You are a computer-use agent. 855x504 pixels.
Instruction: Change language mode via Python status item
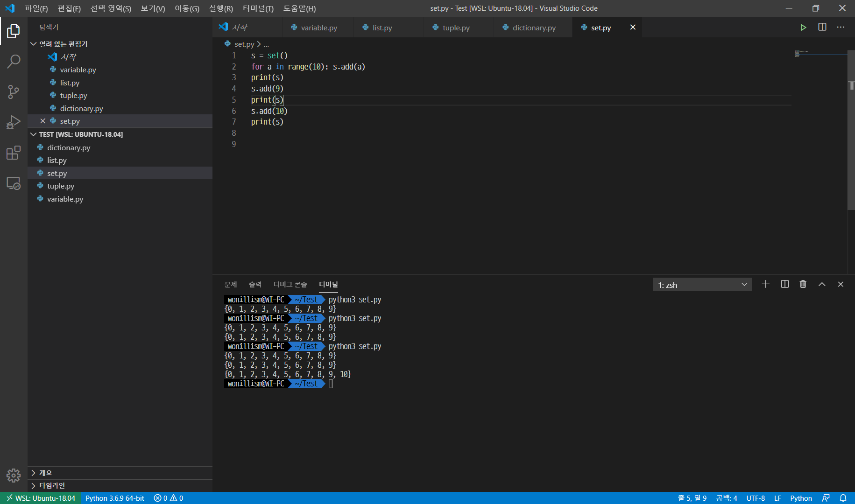[x=801, y=498]
